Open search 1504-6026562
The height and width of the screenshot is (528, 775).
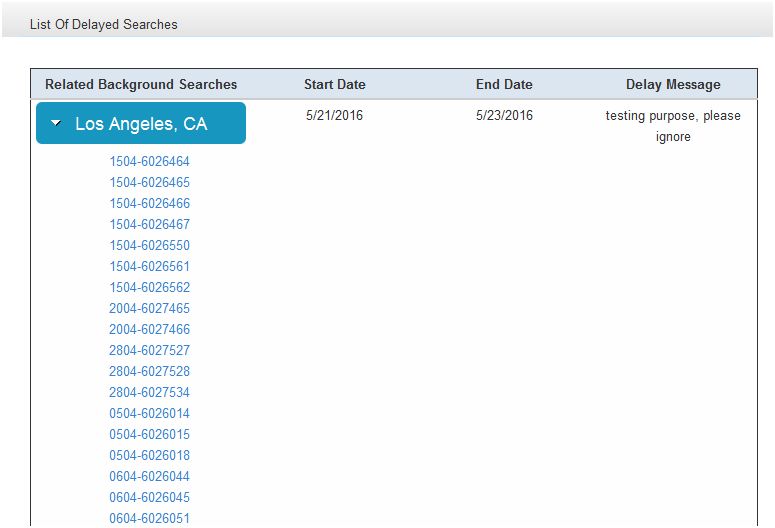pos(149,287)
